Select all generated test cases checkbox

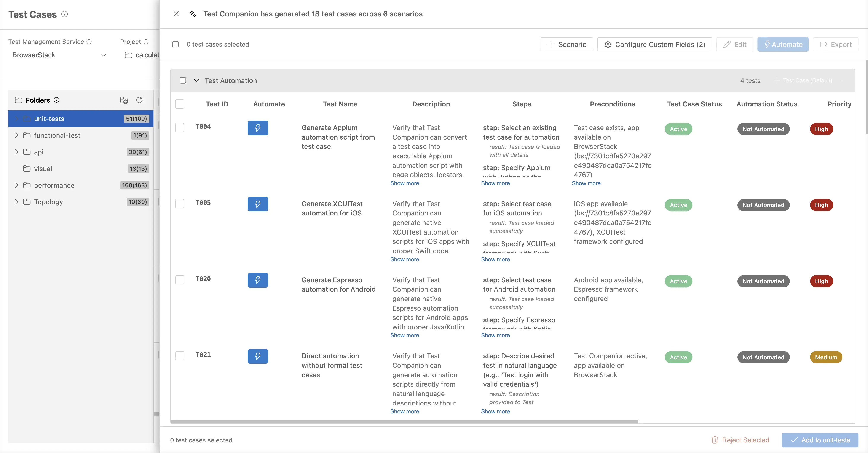(x=175, y=44)
